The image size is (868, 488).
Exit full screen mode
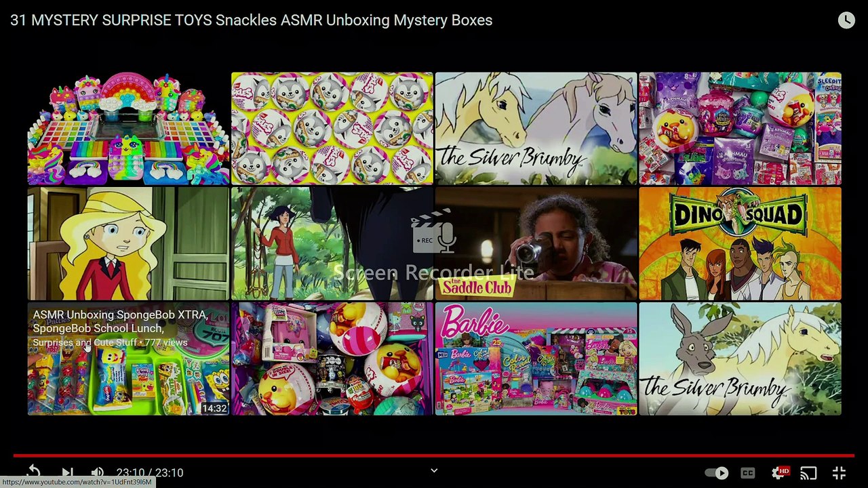[x=839, y=472]
